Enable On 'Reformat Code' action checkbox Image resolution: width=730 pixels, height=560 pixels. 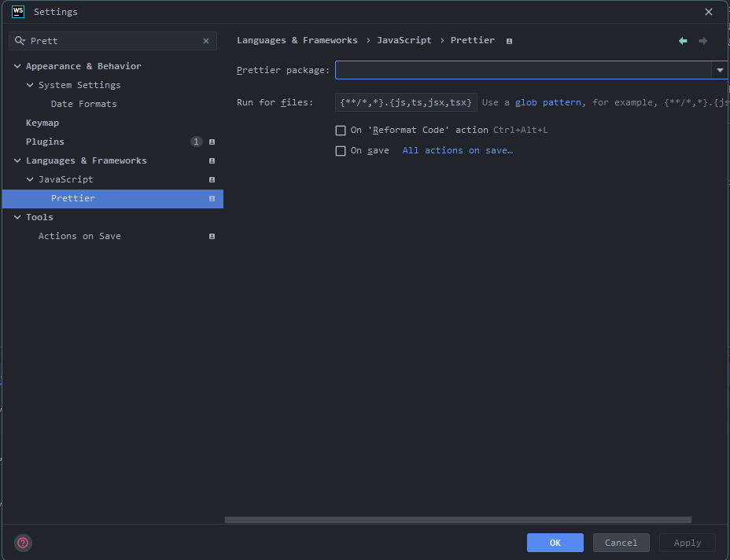pyautogui.click(x=341, y=131)
